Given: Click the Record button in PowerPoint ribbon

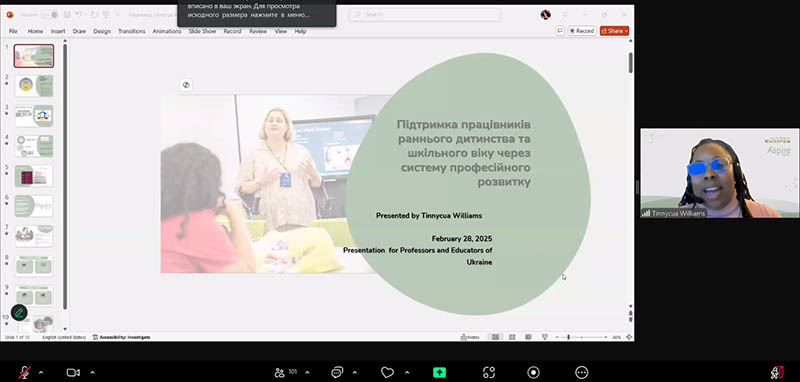Looking at the screenshot, I should point(582,31).
